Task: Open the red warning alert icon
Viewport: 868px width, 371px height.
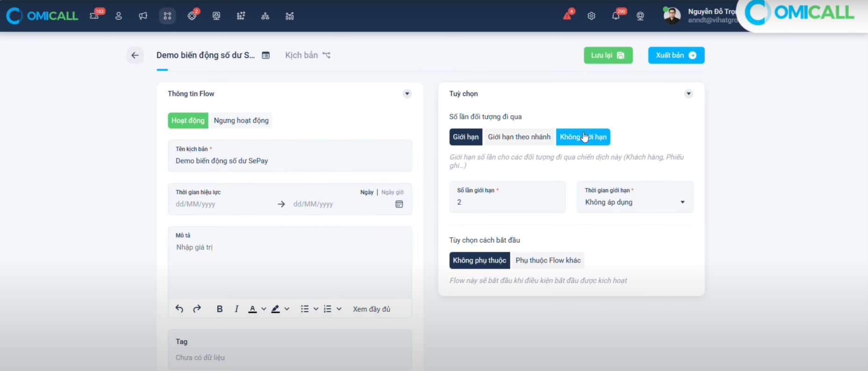Action: click(x=567, y=16)
